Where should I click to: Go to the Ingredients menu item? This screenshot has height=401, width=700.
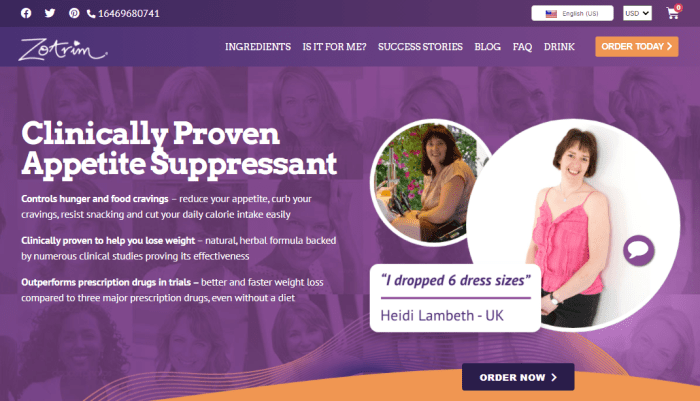pos(258,47)
